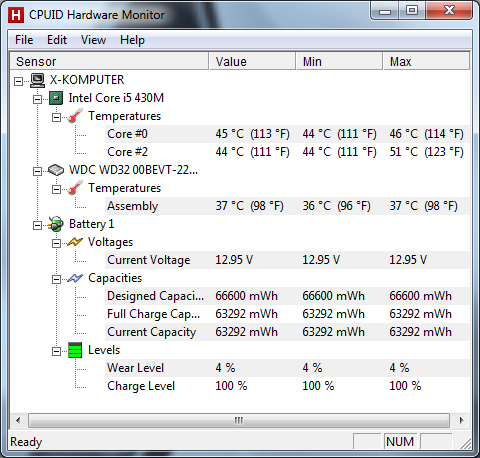
Task: Collapse the CPU Temperatures branch
Action: coord(56,117)
